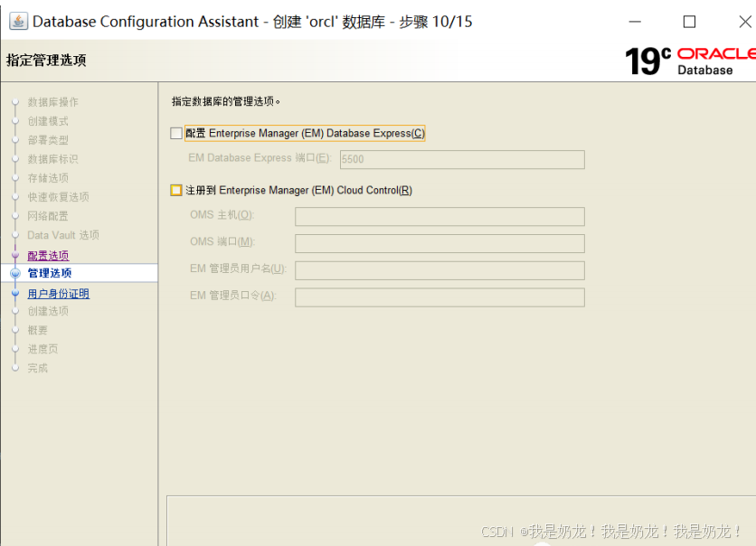Click the 存储选项 step in sidebar
Screen dimensions: 756x546
pyautogui.click(x=48, y=178)
